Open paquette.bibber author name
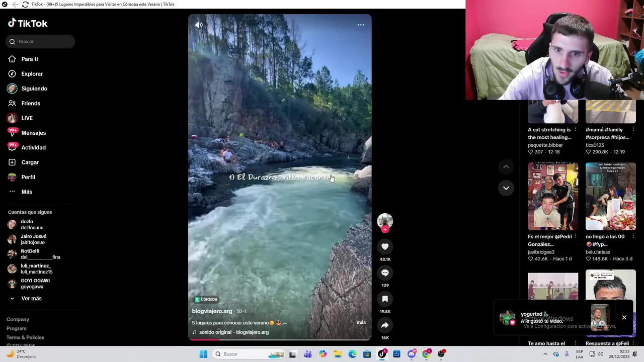 tap(545, 145)
